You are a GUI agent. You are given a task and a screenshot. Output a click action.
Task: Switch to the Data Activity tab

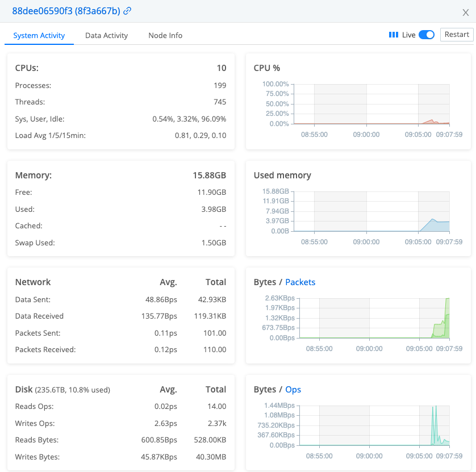pyautogui.click(x=106, y=35)
